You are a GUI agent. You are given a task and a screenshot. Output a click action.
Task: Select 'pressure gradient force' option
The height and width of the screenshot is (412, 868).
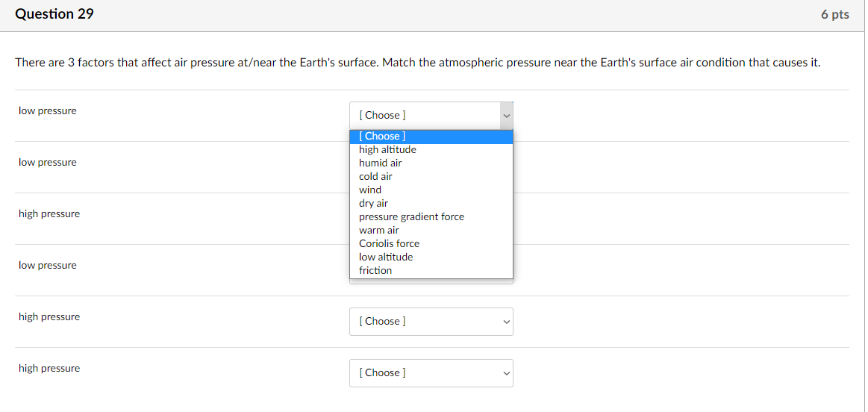pyautogui.click(x=411, y=216)
